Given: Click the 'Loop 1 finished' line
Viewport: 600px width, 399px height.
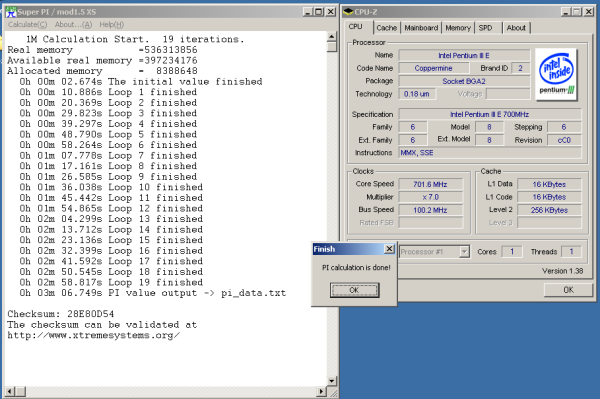Looking at the screenshot, I should [108, 92].
